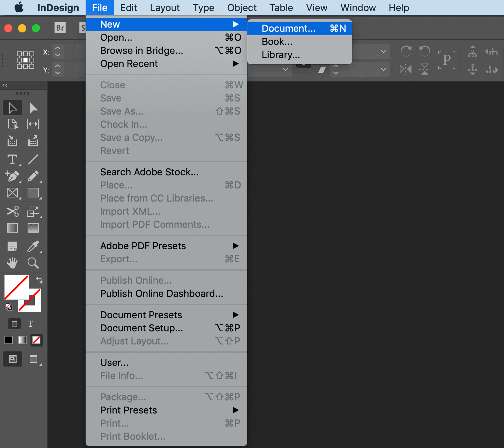Click Search Adobe Stock...

pos(166,172)
